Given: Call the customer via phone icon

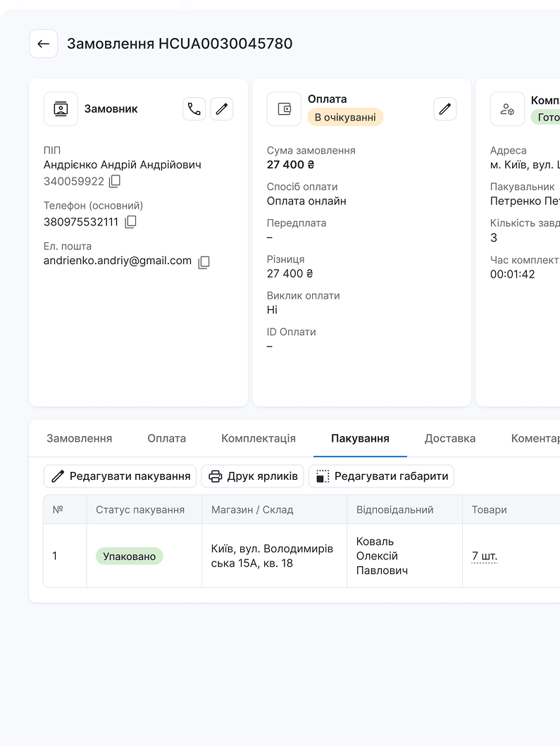Looking at the screenshot, I should point(194,109).
